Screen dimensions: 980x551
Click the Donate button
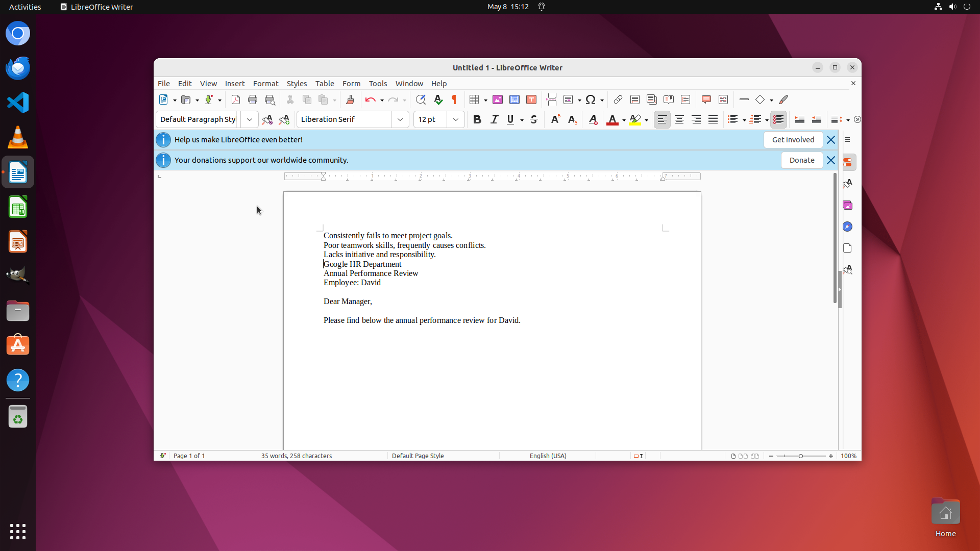[801, 160]
